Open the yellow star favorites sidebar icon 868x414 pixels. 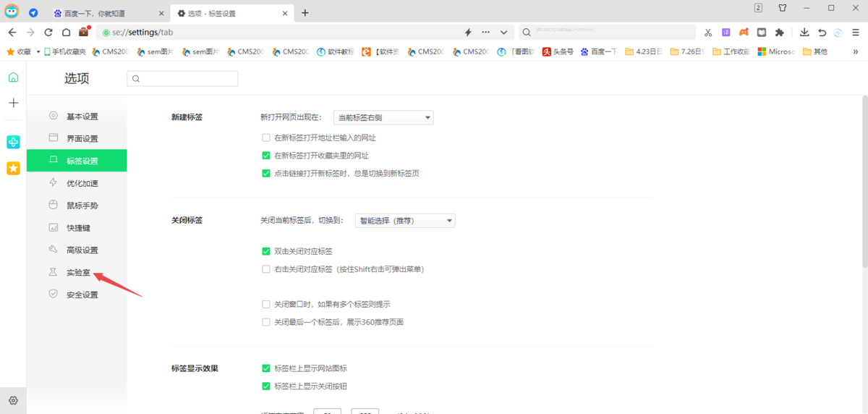pyautogui.click(x=13, y=168)
